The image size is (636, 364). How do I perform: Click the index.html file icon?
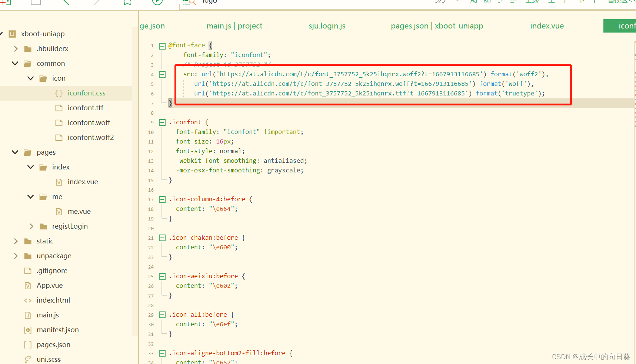28,300
